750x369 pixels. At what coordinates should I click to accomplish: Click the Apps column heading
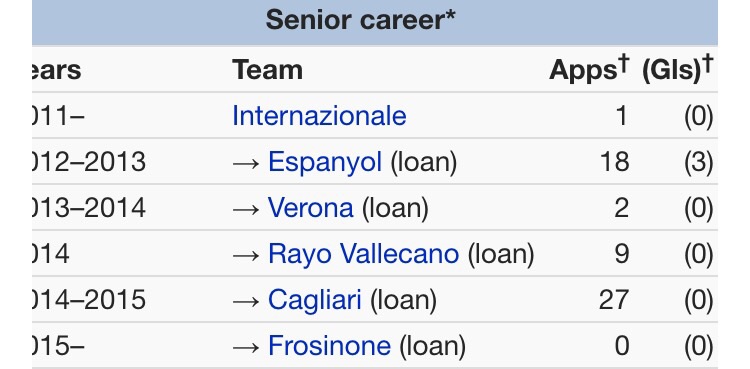[583, 71]
